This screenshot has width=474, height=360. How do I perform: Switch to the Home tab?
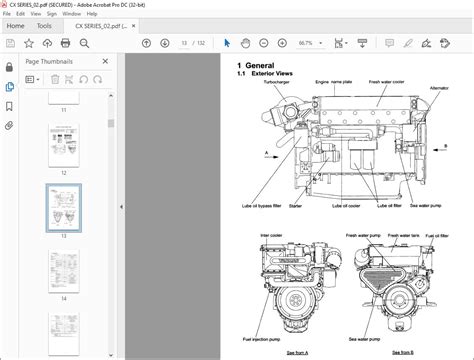15,26
